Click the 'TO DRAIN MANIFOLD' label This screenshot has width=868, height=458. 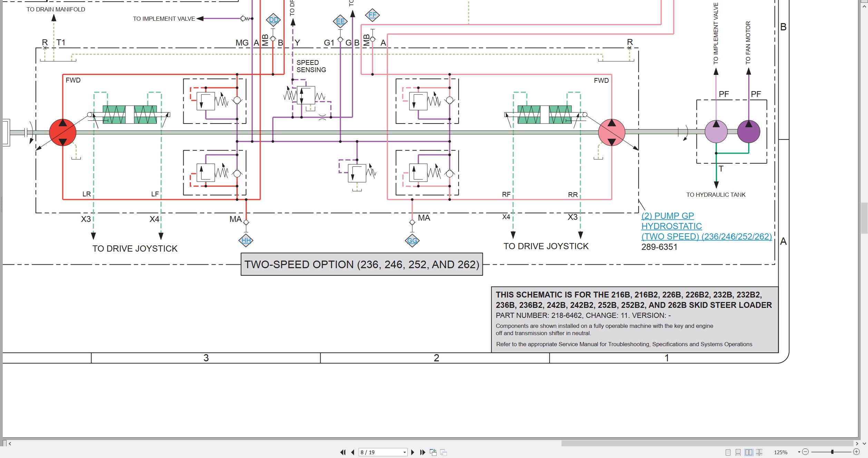click(x=56, y=9)
